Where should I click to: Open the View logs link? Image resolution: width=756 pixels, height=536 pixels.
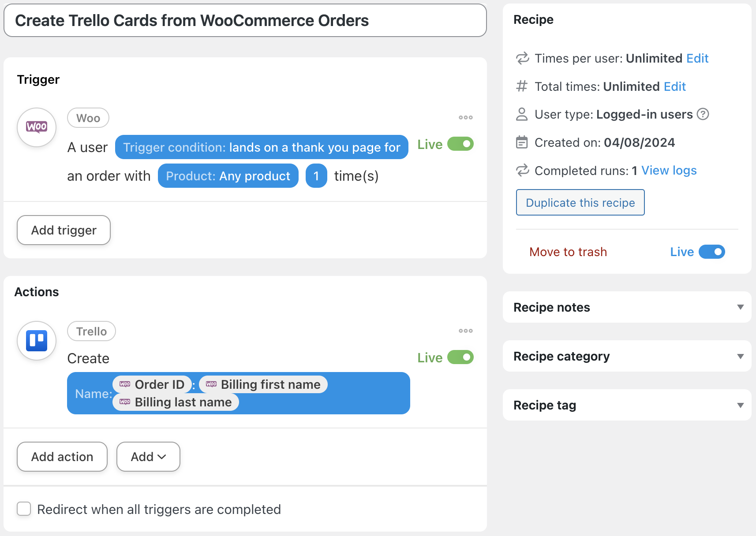pyautogui.click(x=669, y=171)
